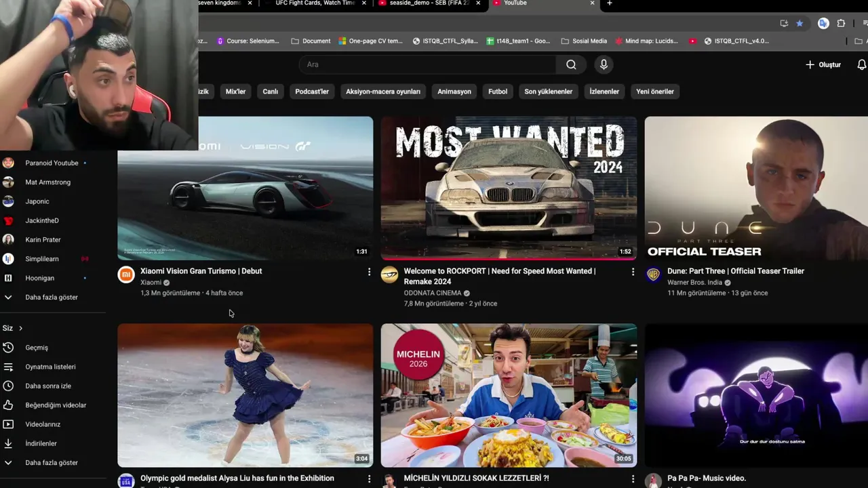Select the Podcast'ler filter chip

pyautogui.click(x=312, y=91)
